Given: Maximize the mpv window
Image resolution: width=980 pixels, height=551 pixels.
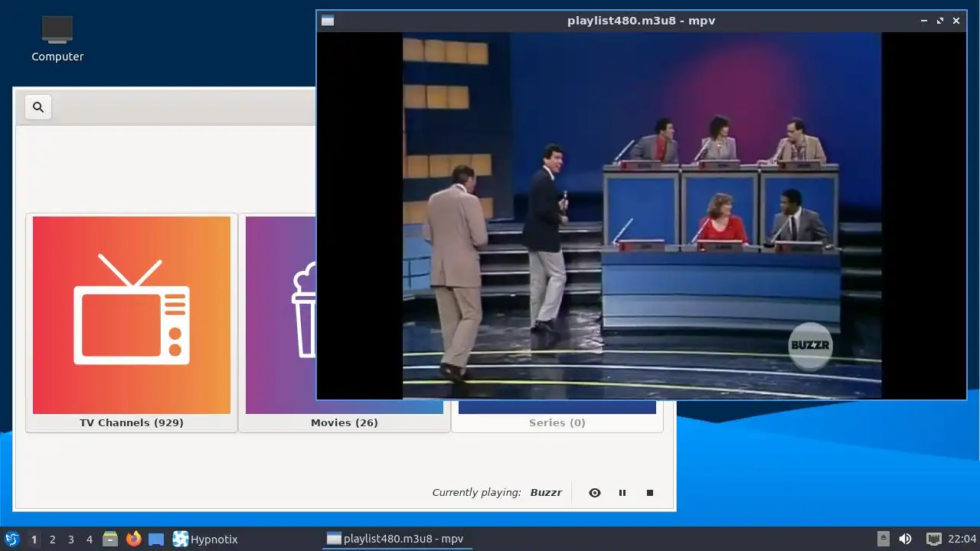Looking at the screenshot, I should [940, 21].
